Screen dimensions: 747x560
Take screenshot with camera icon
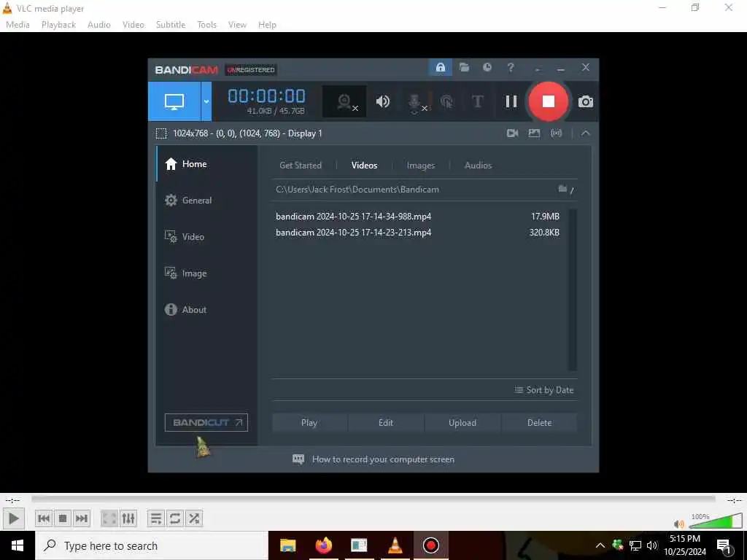click(x=586, y=101)
